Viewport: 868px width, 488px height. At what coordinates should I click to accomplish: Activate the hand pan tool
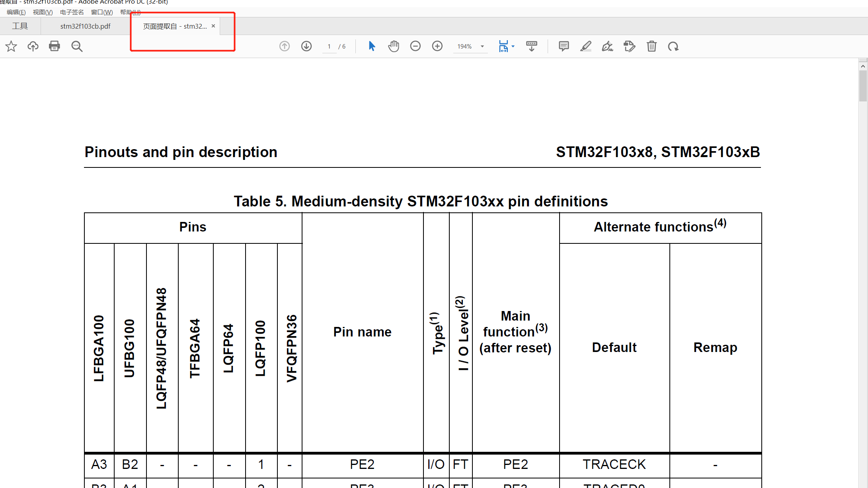click(394, 47)
